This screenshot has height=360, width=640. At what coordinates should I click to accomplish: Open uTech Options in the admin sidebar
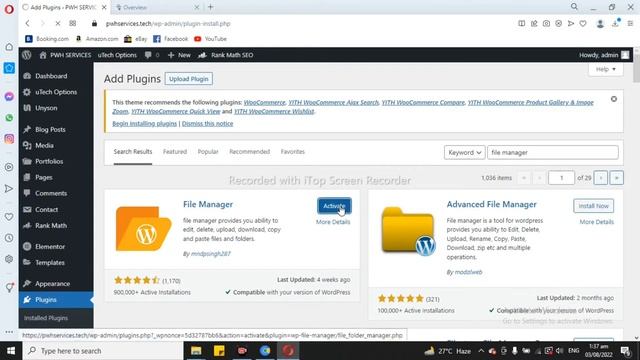click(x=56, y=92)
